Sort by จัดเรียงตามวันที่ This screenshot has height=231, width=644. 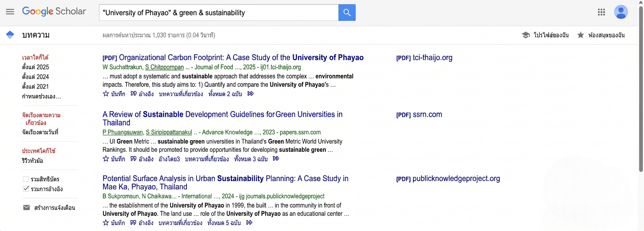40,132
